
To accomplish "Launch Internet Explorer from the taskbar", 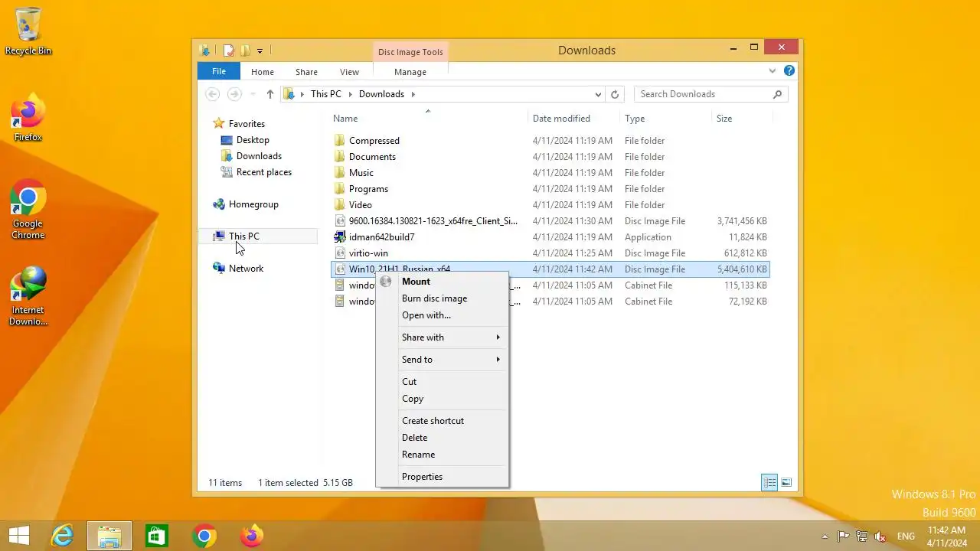I will [62, 536].
